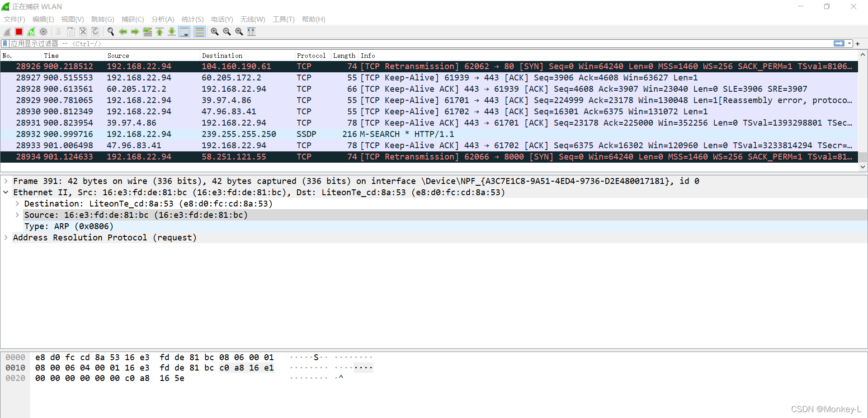868x418 pixels.
Task: Click packet list scrollbar up arrow
Action: click(863, 55)
